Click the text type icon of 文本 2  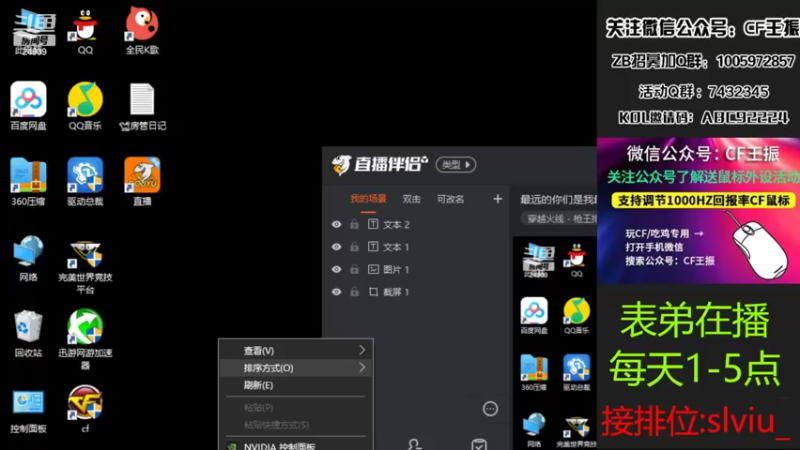373,224
